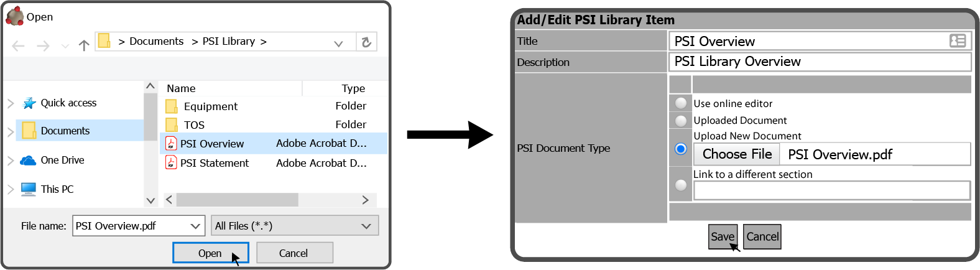This screenshot has height=270, width=980.
Task: Open the File name dropdown
Action: click(195, 226)
